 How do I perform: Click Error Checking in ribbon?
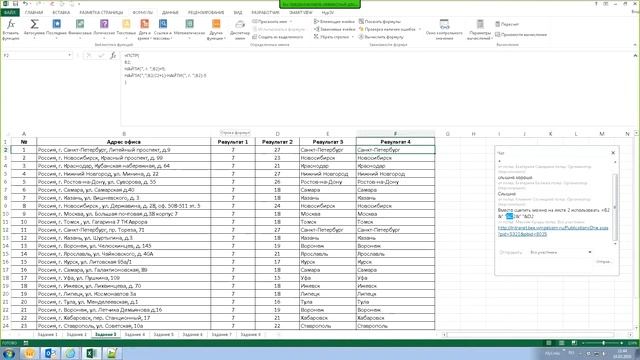click(x=387, y=29)
